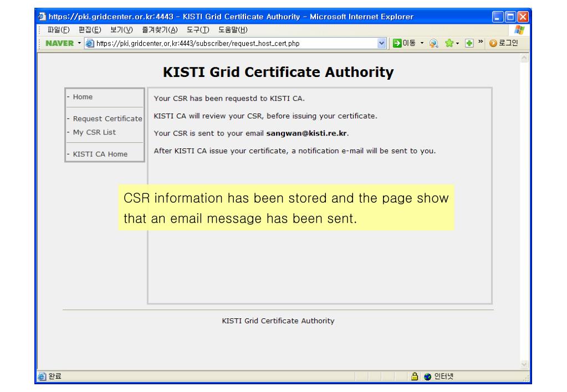Click the IE title bar page icon

pyautogui.click(x=42, y=16)
